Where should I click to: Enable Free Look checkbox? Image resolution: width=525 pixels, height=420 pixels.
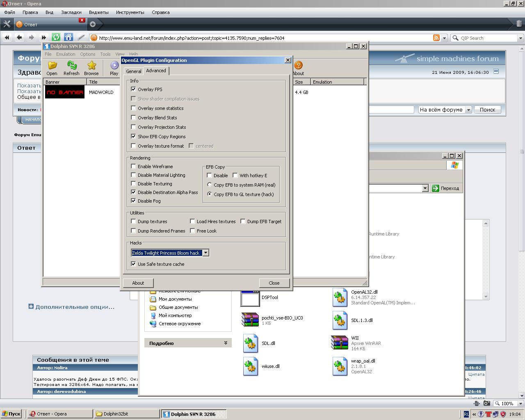click(192, 231)
